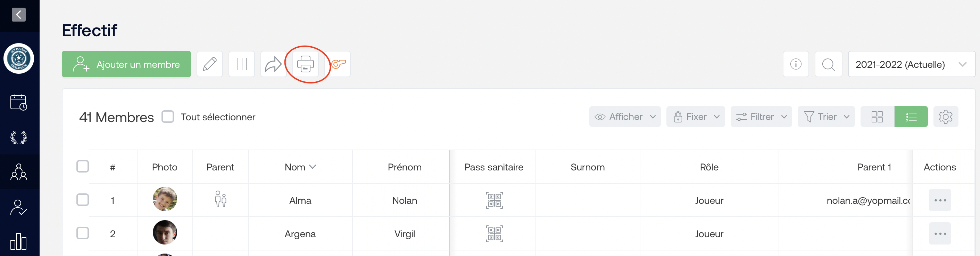Switch to grid view layout
Screen dimensions: 980x256
[877, 117]
